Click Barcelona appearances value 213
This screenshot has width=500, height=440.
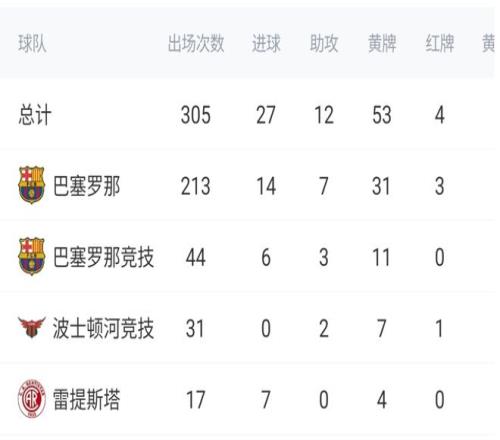coord(196,186)
